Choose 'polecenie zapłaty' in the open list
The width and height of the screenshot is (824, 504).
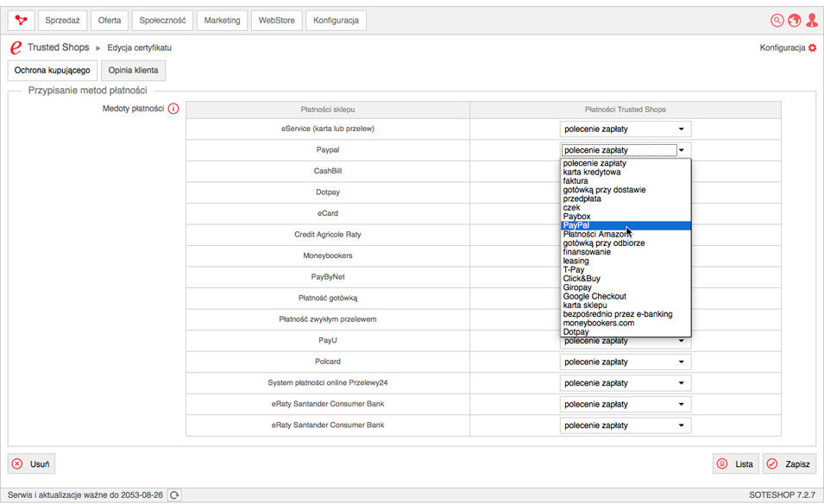pos(626,163)
